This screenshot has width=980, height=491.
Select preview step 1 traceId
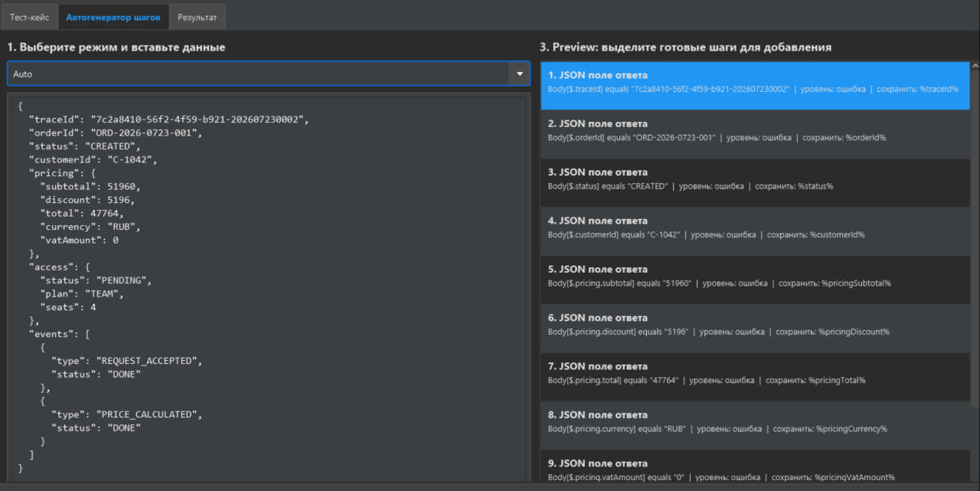755,86
